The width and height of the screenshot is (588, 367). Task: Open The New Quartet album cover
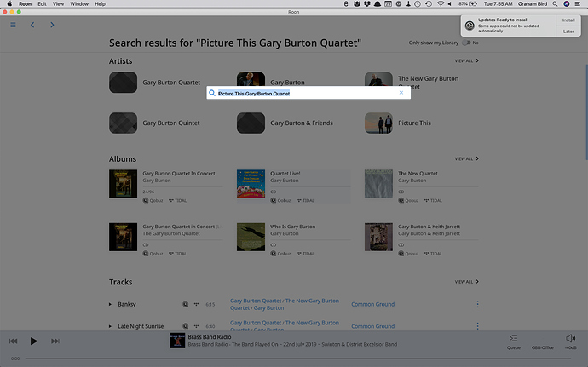coord(378,184)
